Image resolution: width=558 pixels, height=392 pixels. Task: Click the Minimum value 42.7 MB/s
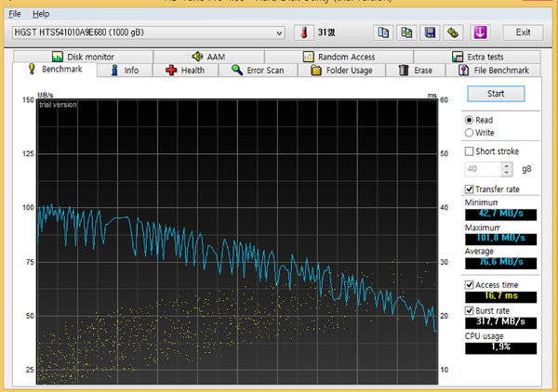pos(500,214)
